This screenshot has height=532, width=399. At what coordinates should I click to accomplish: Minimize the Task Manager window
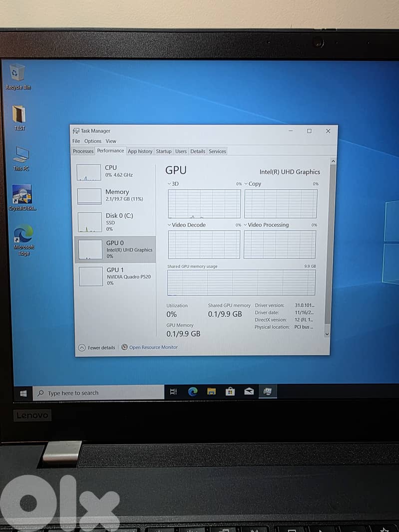291,131
